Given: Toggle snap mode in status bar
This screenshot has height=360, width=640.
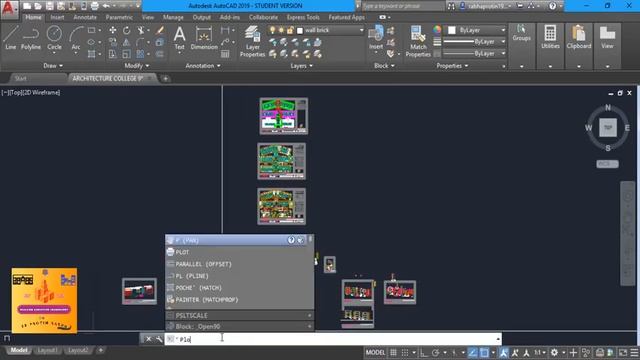Looking at the screenshot, I should 405,352.
